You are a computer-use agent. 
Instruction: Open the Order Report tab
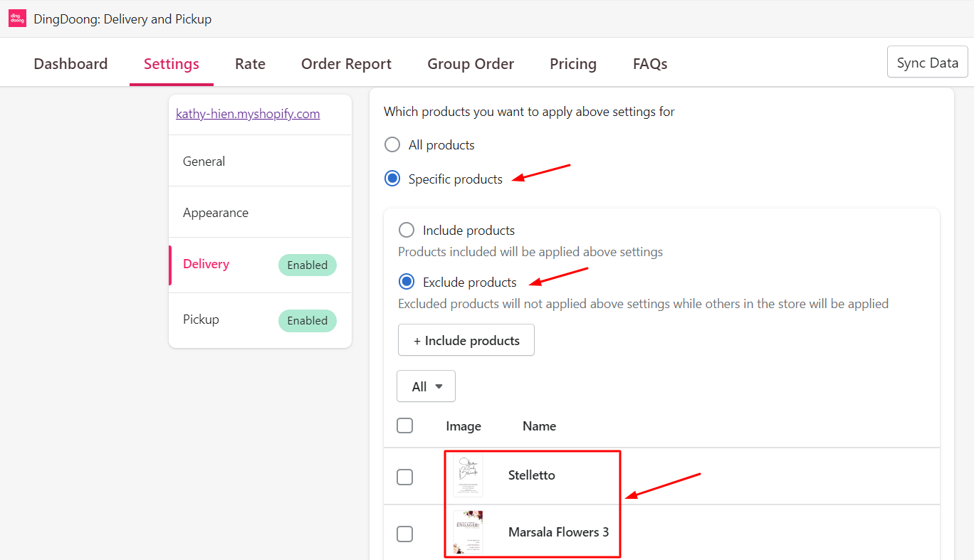(x=346, y=64)
